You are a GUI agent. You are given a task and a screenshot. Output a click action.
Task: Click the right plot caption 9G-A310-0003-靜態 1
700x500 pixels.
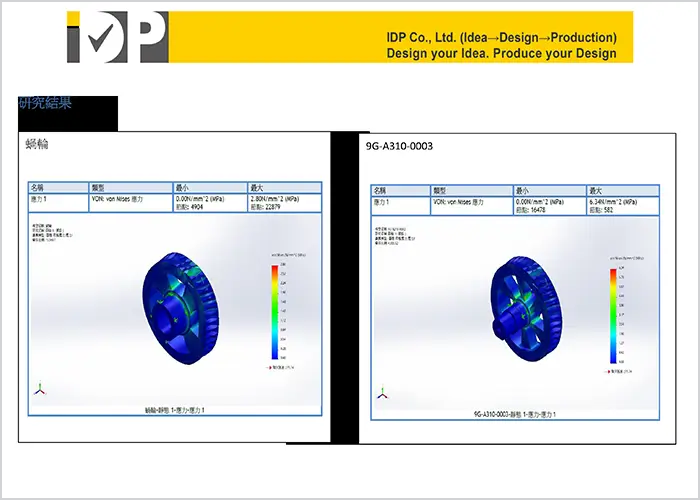coord(515,413)
